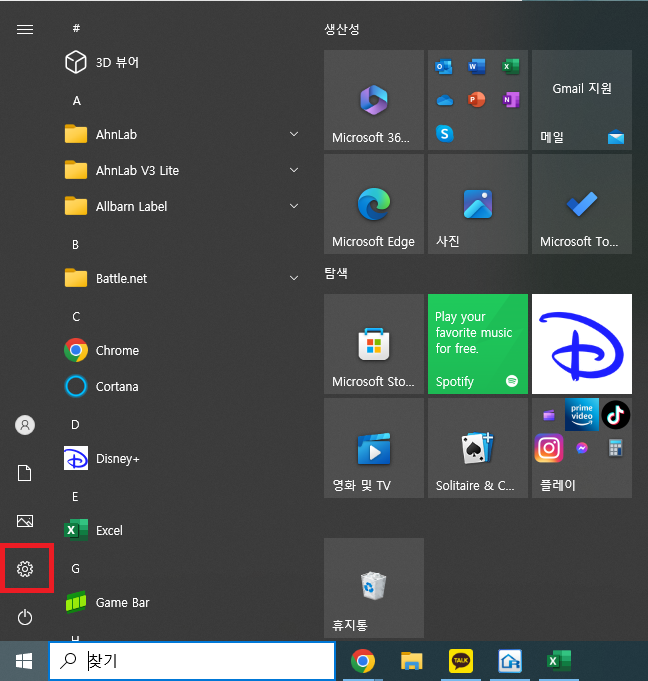
Task: Expand the AhnLab folder chevron
Action: (294, 134)
